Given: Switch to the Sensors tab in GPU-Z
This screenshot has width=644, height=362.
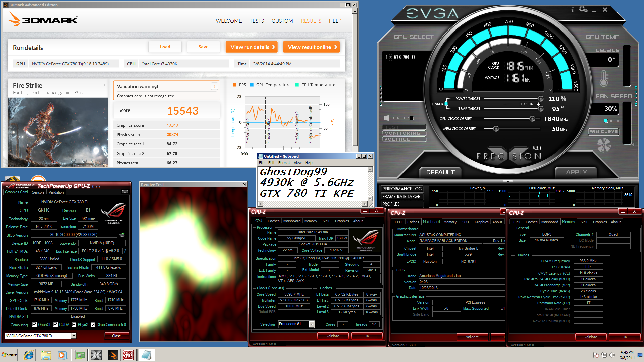Looking at the screenshot, I should (x=38, y=192).
